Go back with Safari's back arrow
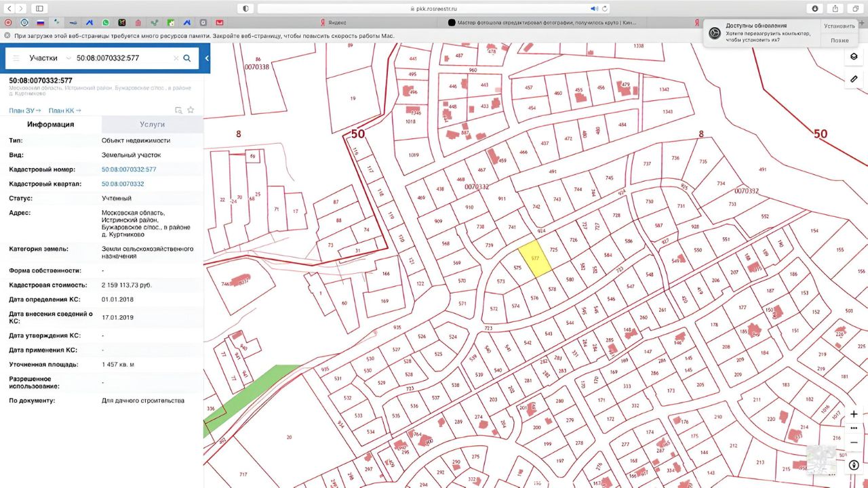 tap(9, 8)
